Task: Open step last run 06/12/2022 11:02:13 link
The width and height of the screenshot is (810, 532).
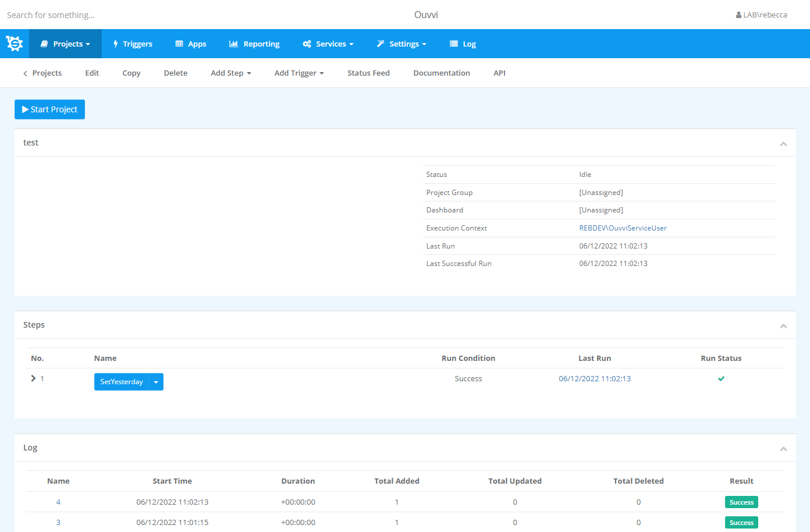Action: pyautogui.click(x=595, y=378)
